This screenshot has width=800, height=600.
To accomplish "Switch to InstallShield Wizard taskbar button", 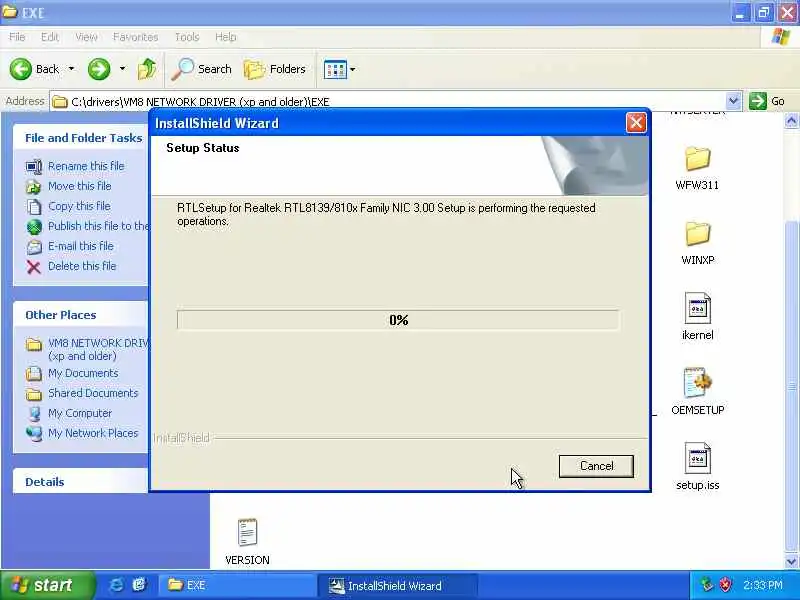I will (398, 586).
